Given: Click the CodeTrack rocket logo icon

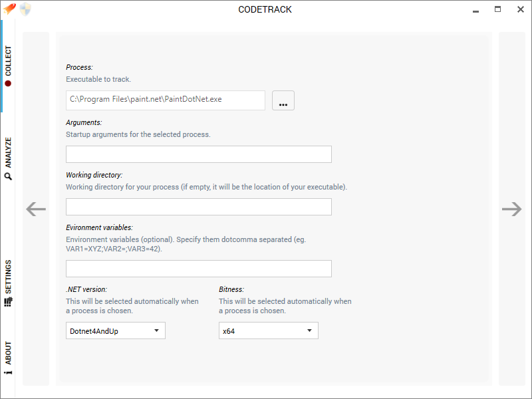Looking at the screenshot, I should point(9,9).
